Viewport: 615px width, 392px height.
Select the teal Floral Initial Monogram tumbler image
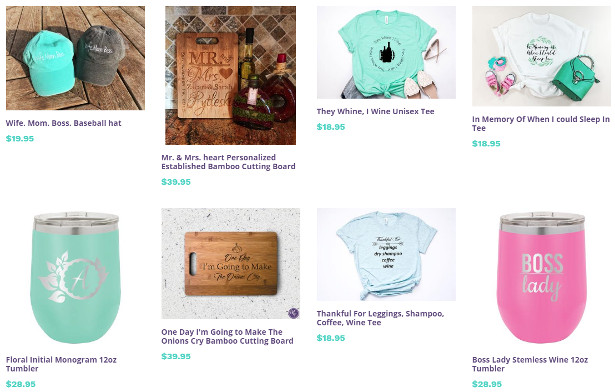pos(75,278)
